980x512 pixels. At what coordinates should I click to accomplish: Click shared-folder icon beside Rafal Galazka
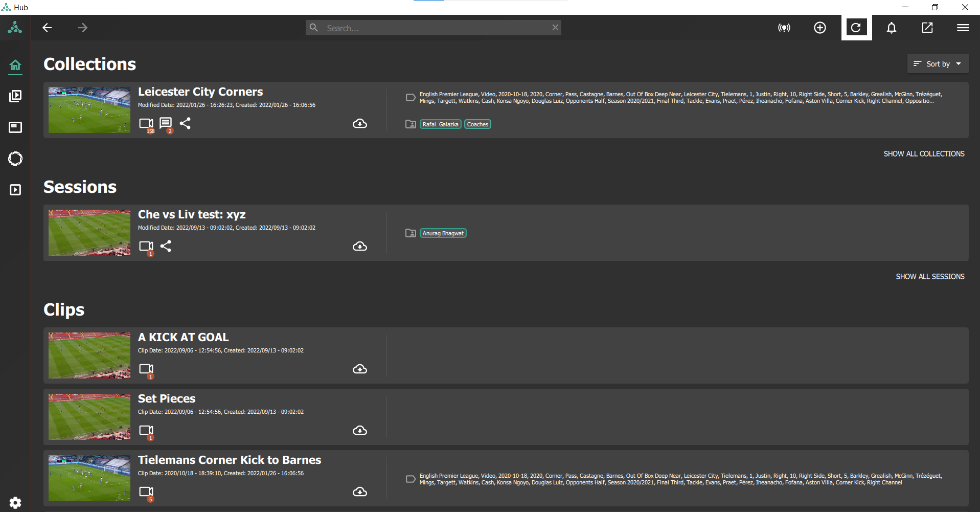(411, 124)
